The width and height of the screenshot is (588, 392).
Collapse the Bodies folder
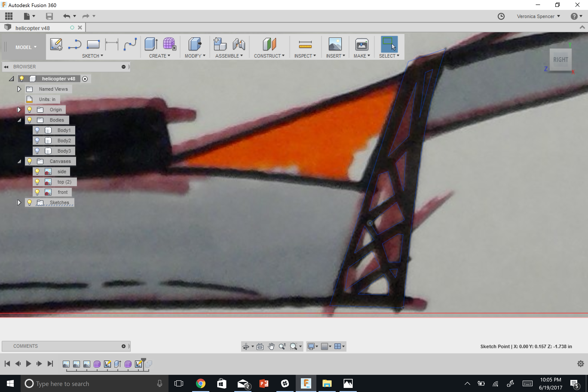[19, 120]
